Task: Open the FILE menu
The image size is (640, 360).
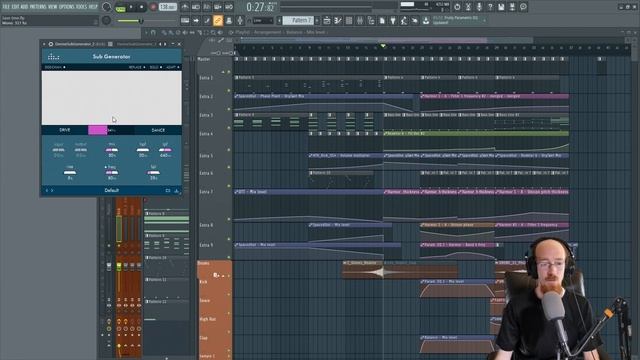Action: (x=6, y=7)
